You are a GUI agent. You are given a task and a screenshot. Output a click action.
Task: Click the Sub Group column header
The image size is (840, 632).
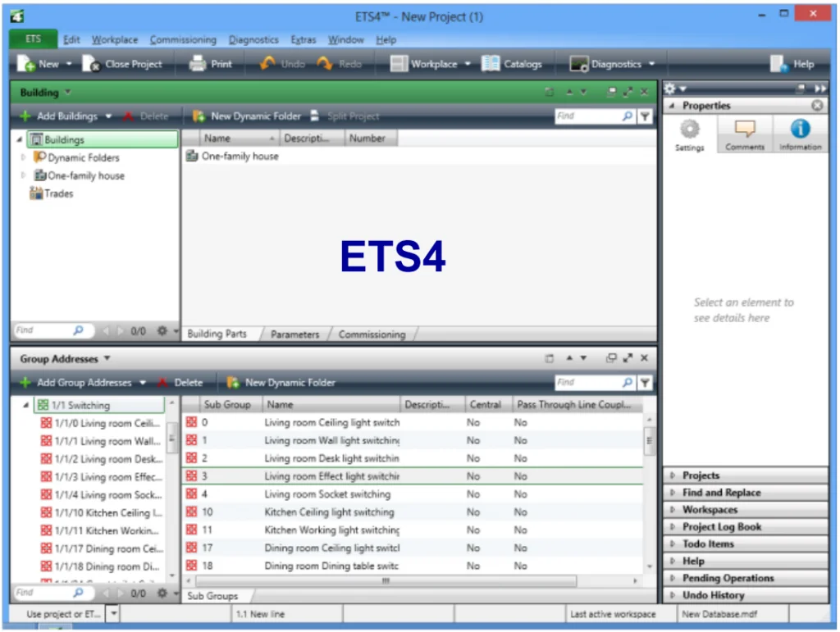point(230,404)
